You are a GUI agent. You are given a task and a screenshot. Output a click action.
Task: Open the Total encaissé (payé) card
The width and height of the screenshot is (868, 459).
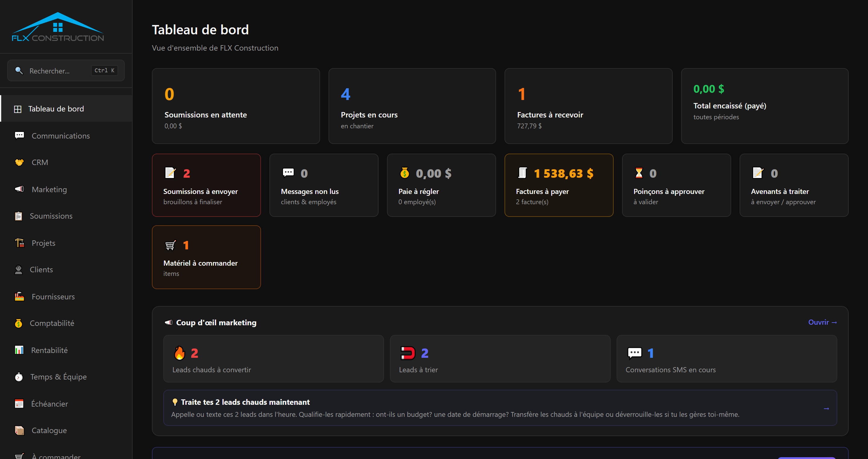coord(765,106)
